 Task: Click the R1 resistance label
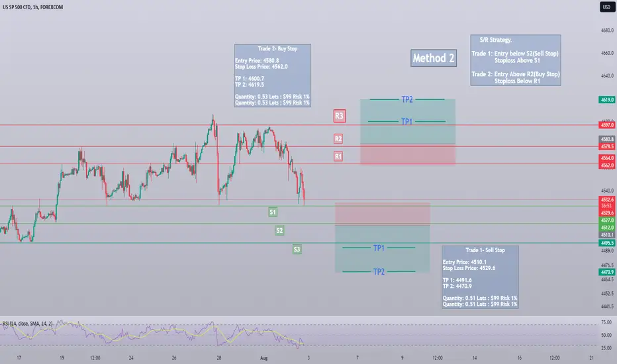click(338, 156)
